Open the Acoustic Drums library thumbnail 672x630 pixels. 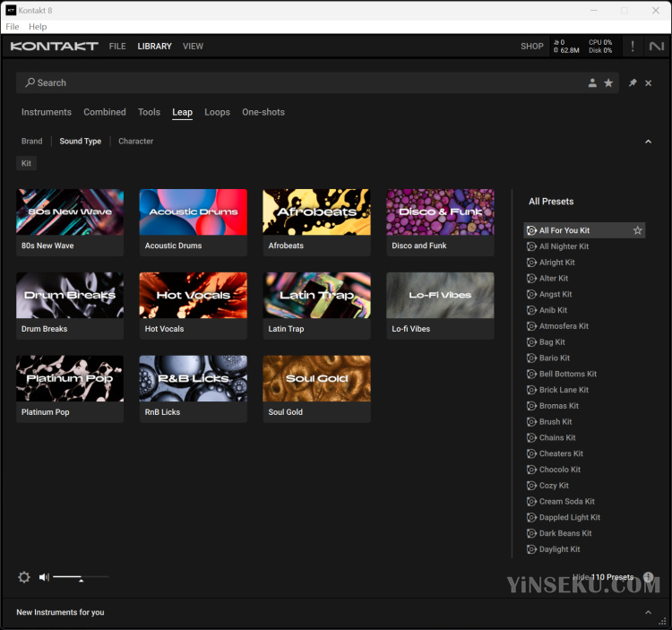click(194, 222)
